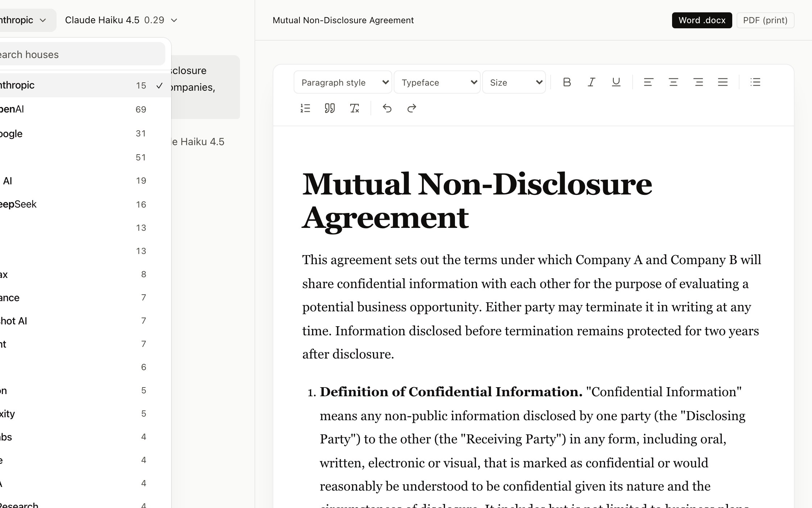Export as Word .docx
This screenshot has height=508, width=812.
[702, 20]
